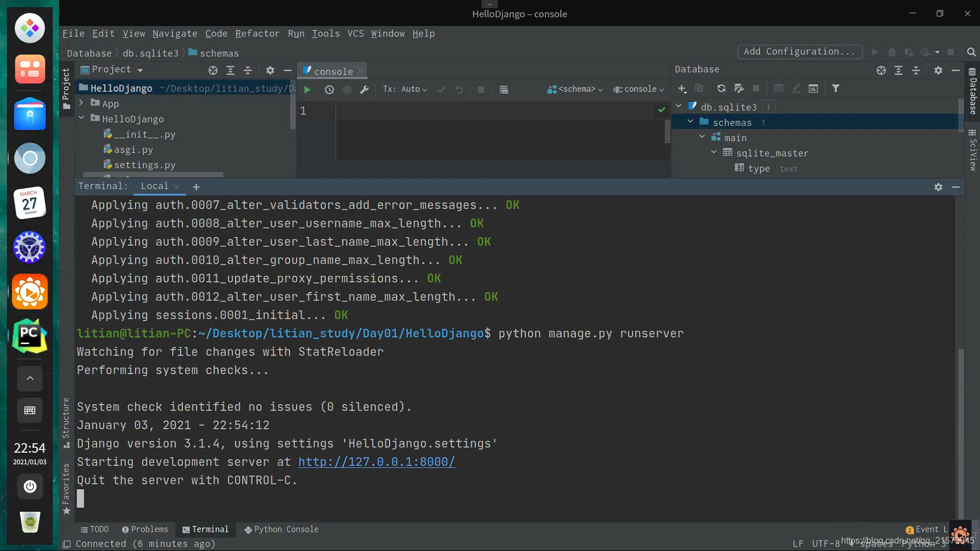Open the http://127.0.0.1:8000/ link

click(376, 462)
